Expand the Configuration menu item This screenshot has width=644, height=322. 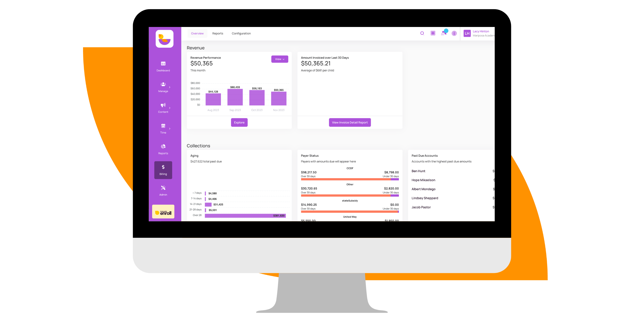pos(242,33)
